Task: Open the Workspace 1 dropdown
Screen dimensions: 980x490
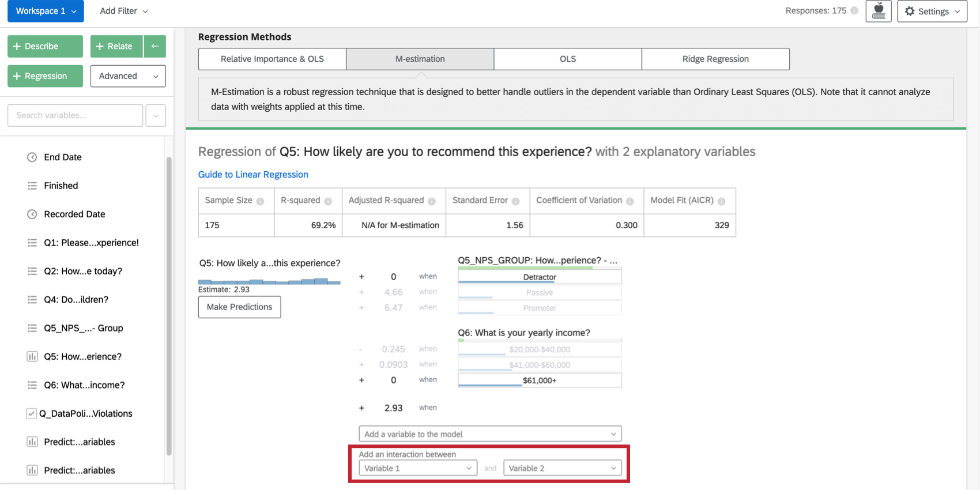Action: click(x=46, y=11)
